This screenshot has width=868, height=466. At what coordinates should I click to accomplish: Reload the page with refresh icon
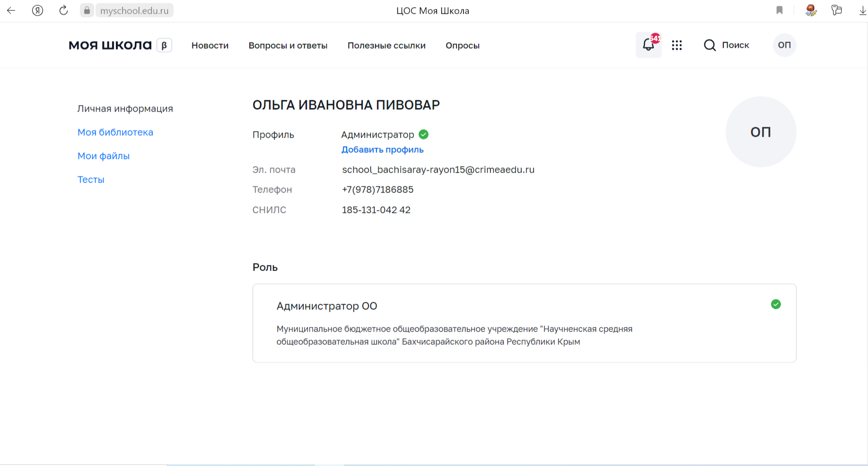pyautogui.click(x=63, y=10)
